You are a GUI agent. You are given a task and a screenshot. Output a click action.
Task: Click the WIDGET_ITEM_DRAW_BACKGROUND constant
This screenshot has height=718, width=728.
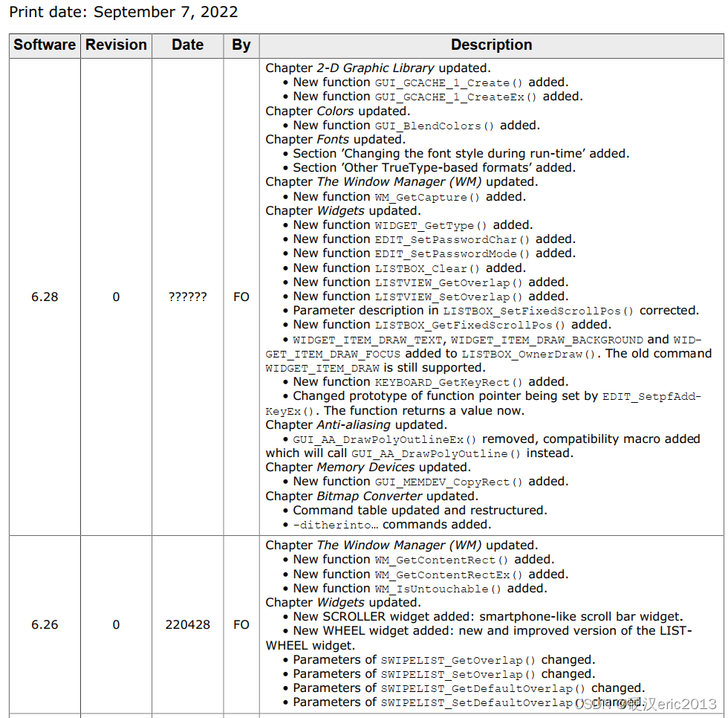[x=547, y=340]
